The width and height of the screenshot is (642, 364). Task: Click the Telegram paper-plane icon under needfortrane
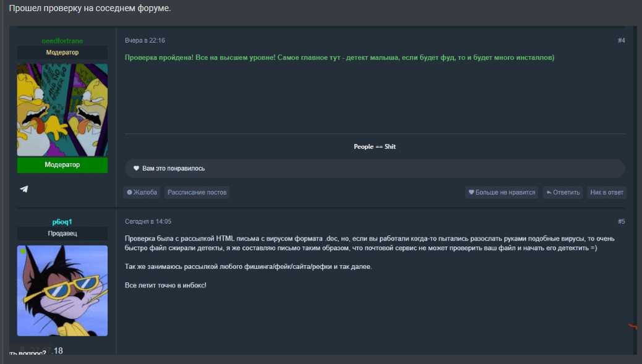[24, 189]
